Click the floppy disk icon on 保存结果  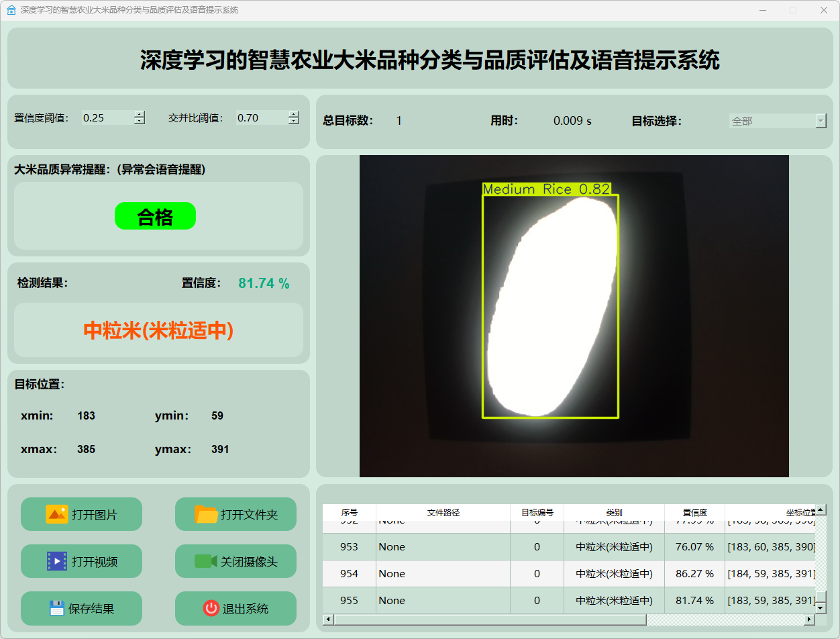(56, 608)
